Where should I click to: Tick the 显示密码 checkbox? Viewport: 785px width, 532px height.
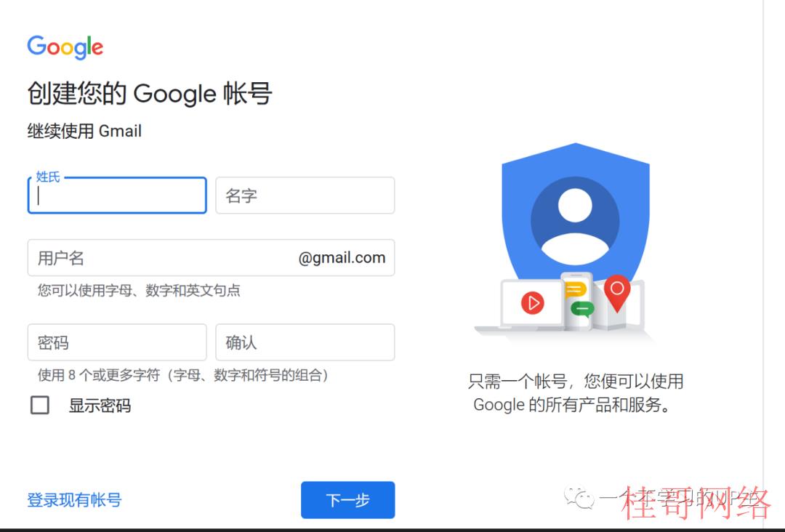pyautogui.click(x=39, y=405)
